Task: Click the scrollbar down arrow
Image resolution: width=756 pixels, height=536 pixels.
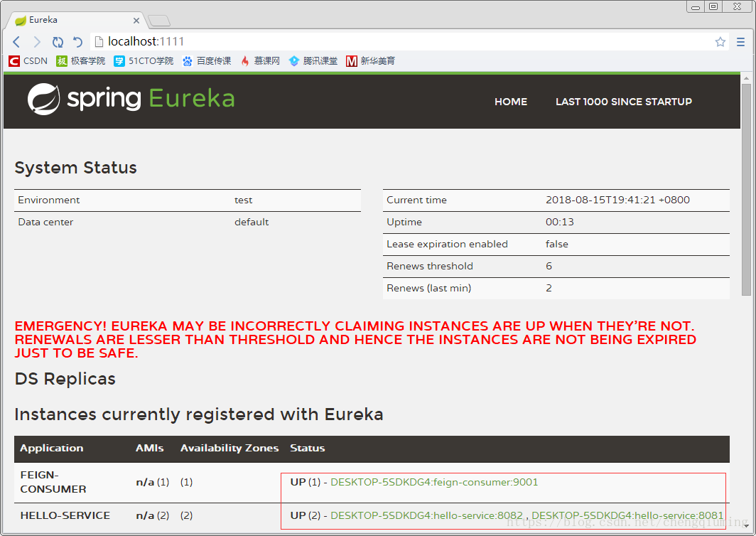Action: coord(746,526)
